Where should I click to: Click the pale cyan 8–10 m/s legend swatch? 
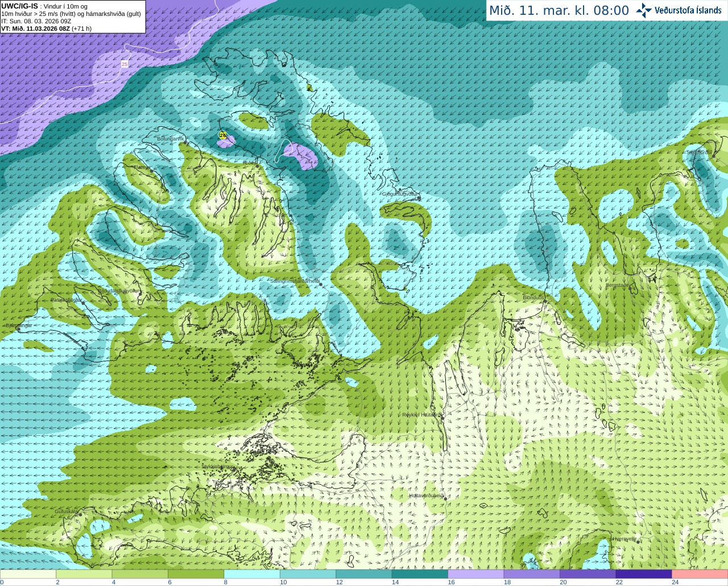pos(252,574)
